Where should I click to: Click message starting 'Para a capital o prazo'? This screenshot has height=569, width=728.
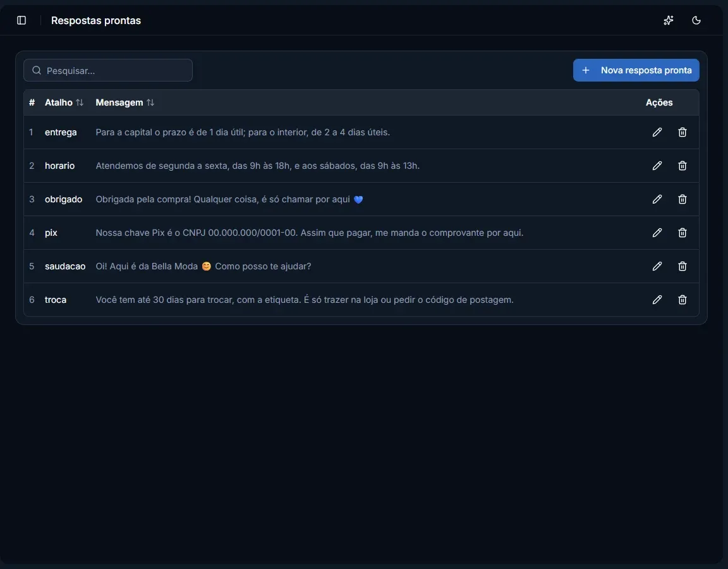tap(243, 132)
